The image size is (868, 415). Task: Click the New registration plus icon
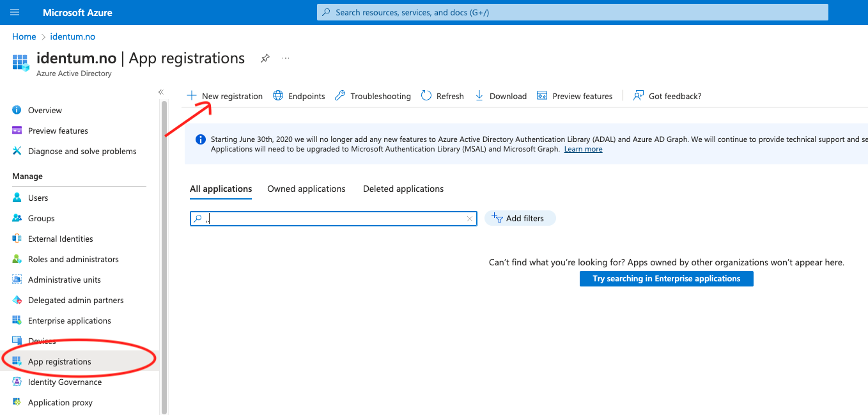coord(192,96)
